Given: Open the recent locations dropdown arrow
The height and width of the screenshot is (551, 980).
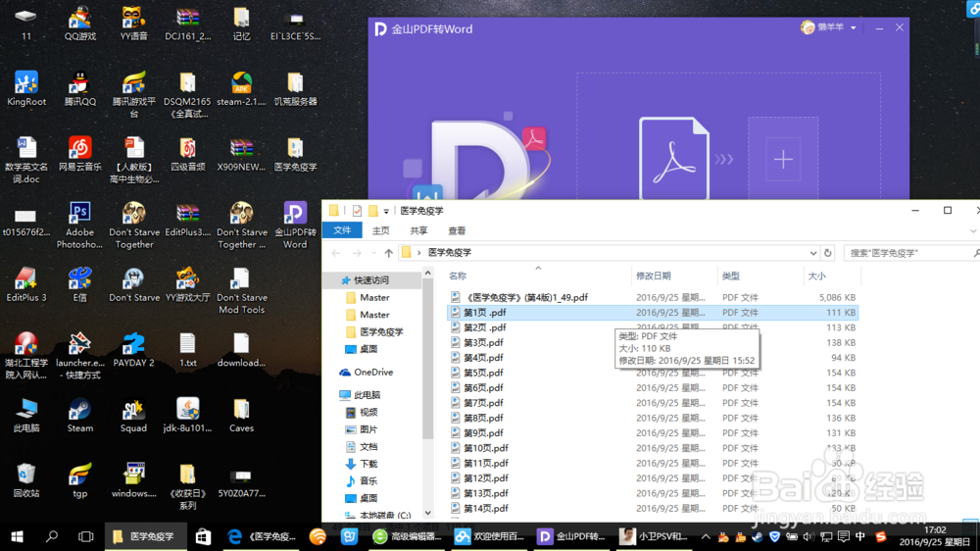Looking at the screenshot, I should coord(373,253).
